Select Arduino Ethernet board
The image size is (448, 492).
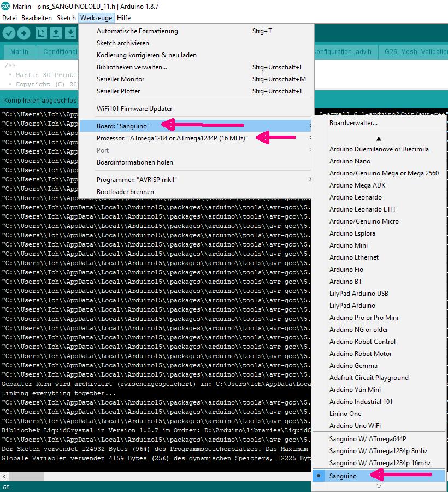[379, 257]
